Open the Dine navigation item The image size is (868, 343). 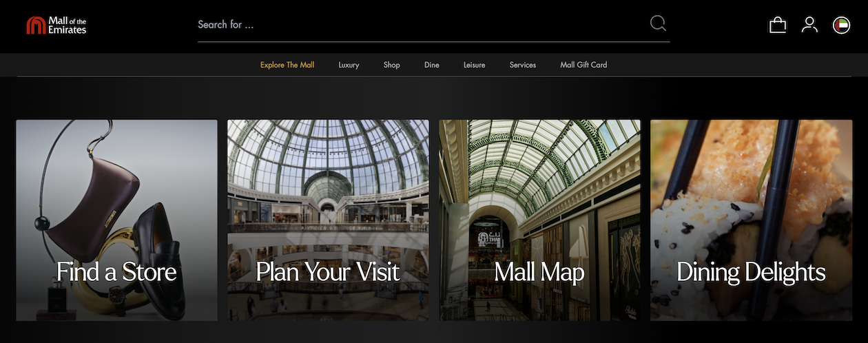432,65
